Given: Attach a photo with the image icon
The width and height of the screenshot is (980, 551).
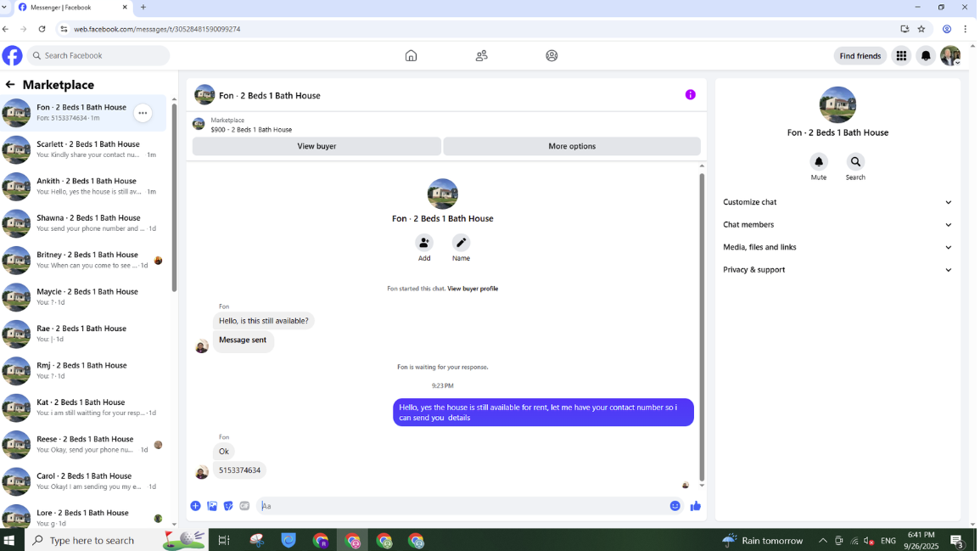Looking at the screenshot, I should pos(212,506).
